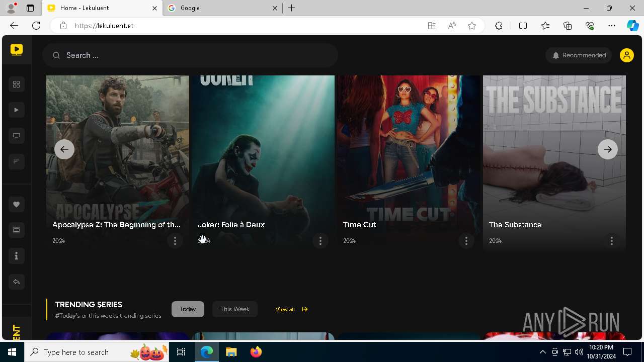Open the volume control tray icon
This screenshot has height=362, width=644.
point(579,352)
